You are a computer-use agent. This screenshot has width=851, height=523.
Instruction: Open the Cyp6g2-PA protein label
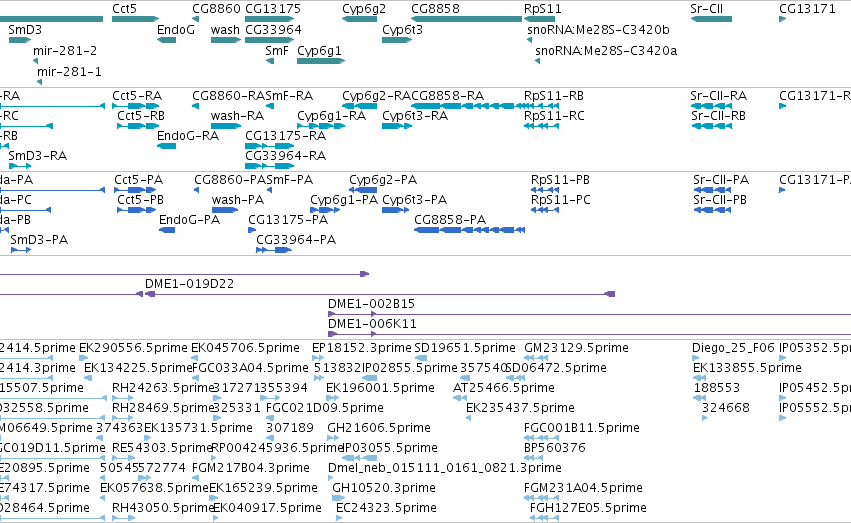(x=383, y=181)
